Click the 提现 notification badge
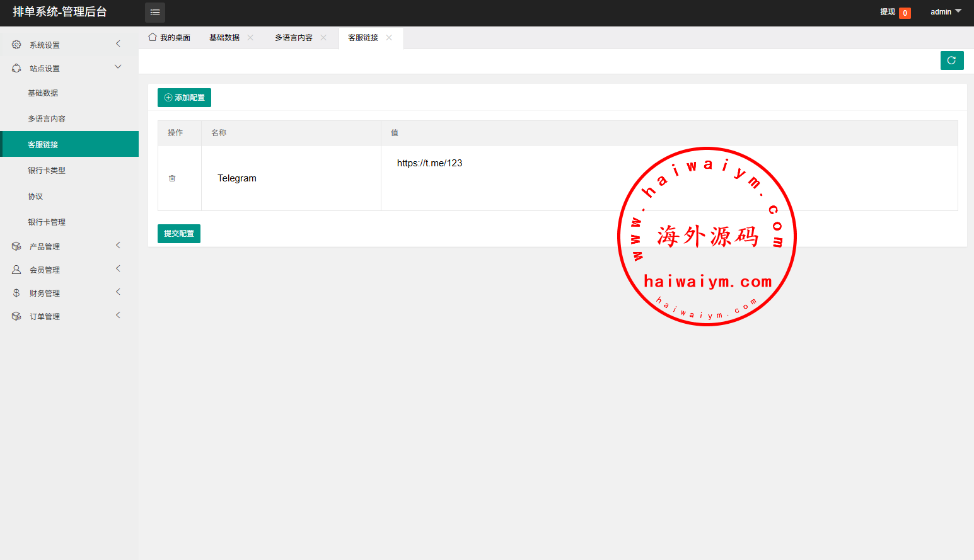The height and width of the screenshot is (560, 974). [904, 13]
